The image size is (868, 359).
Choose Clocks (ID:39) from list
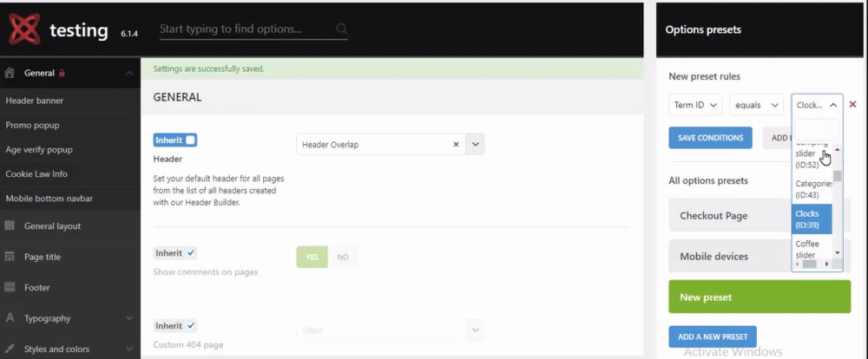(812, 219)
